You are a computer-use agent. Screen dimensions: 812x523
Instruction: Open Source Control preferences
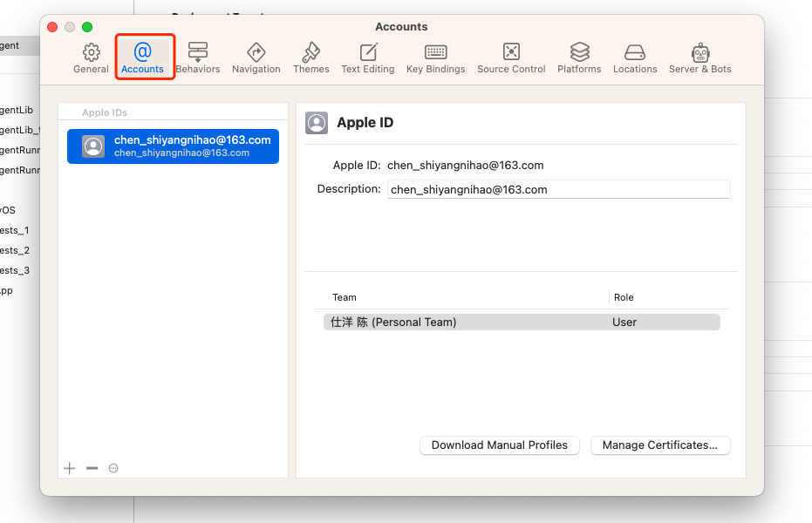pyautogui.click(x=511, y=58)
